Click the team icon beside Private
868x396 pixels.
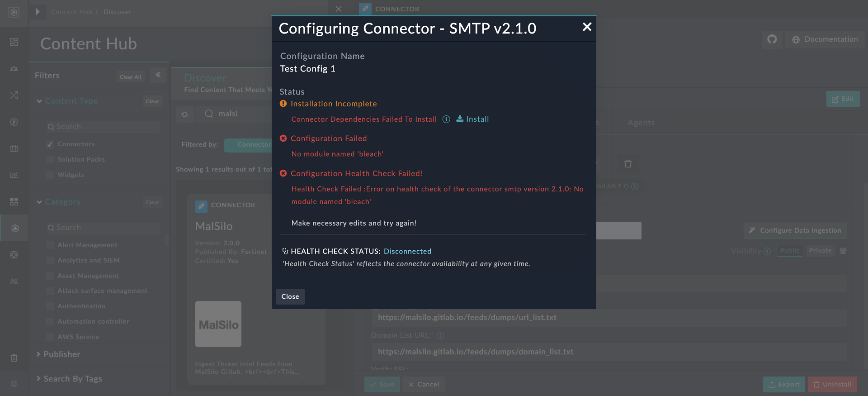[x=843, y=251]
